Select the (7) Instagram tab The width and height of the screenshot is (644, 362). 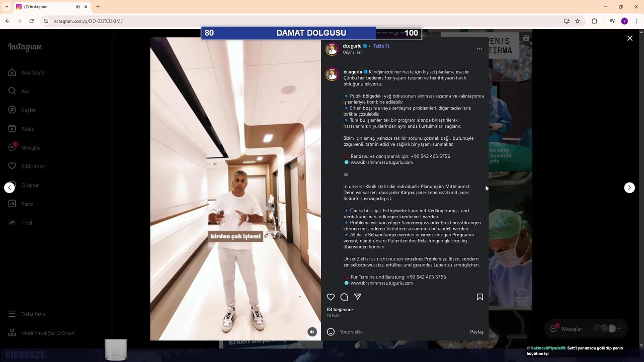coord(52,7)
